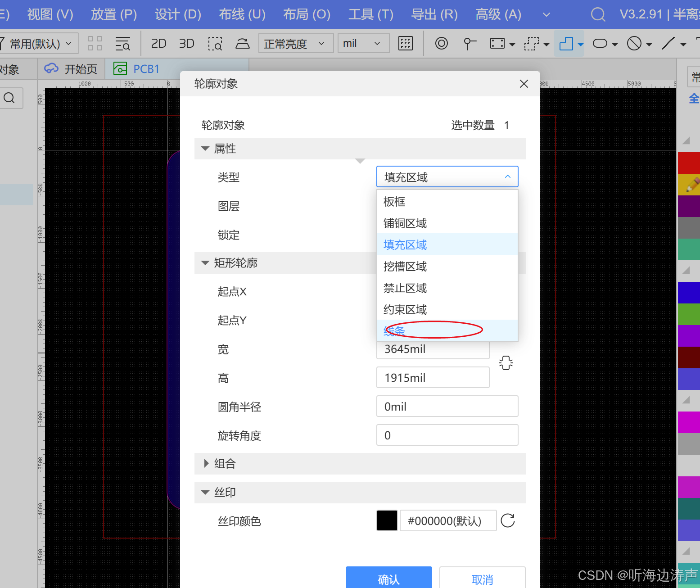Choose 禁止区域 from the type list
This screenshot has width=700, height=588.
tap(447, 288)
